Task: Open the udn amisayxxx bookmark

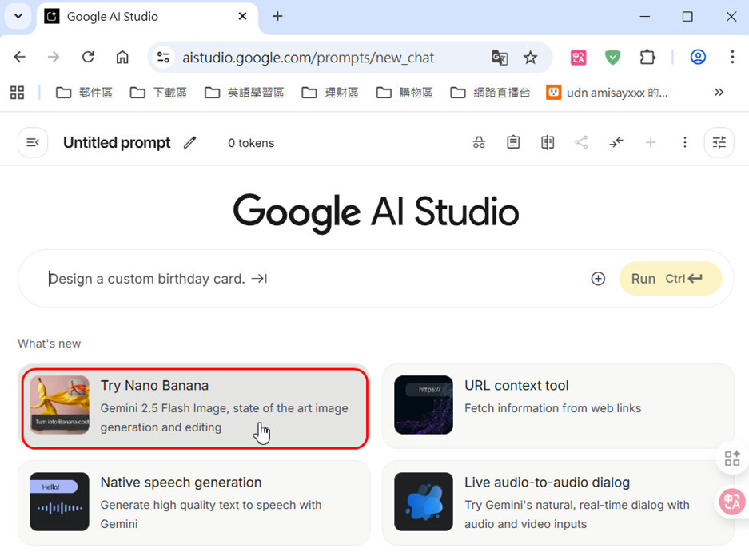Action: (608, 93)
